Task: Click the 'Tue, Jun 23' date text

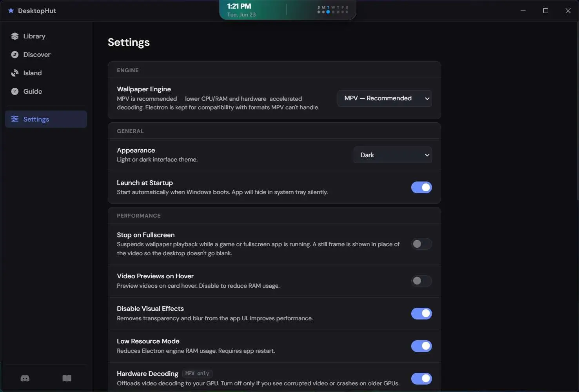Action: click(x=241, y=15)
